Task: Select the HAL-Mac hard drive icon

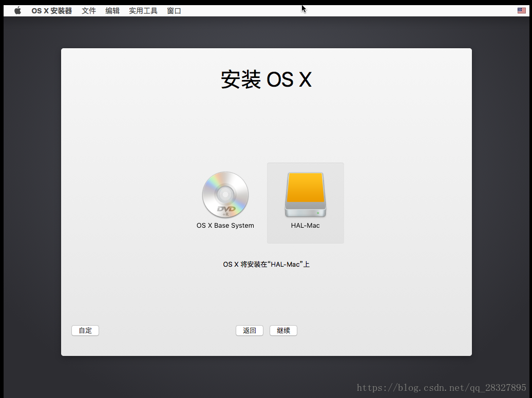Action: click(306, 194)
